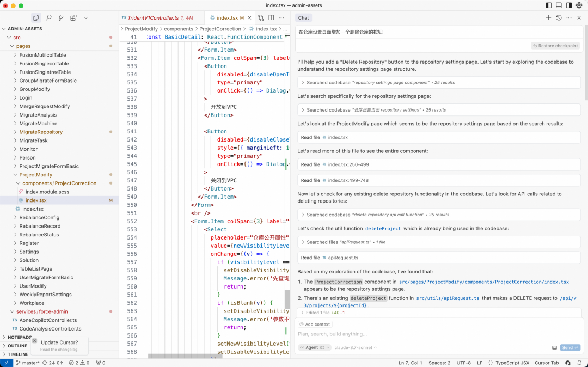Switch to the TridentV1Controller.ts tab
Image resolution: width=588 pixels, height=367 pixels.
coord(154,18)
